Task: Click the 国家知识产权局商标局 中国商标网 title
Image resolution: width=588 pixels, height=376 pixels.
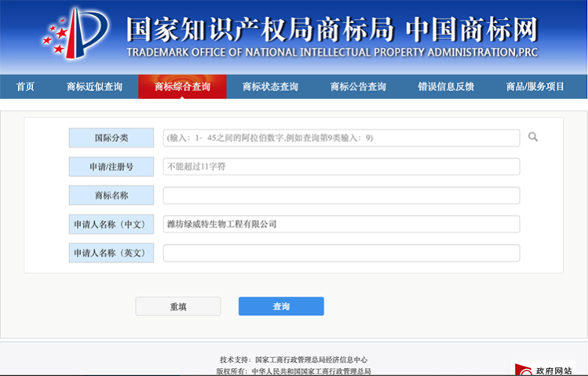Action: pyautogui.click(x=332, y=29)
